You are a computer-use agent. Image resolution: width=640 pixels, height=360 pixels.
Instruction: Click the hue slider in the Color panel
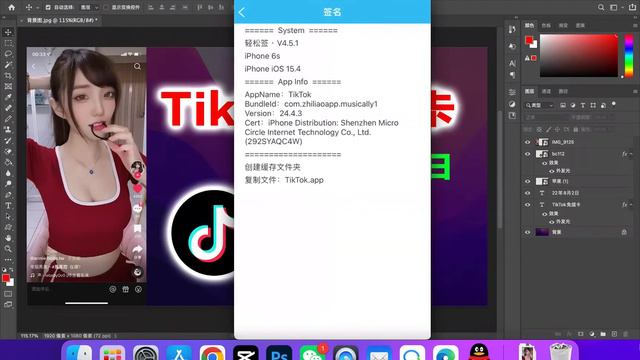tap(629, 55)
